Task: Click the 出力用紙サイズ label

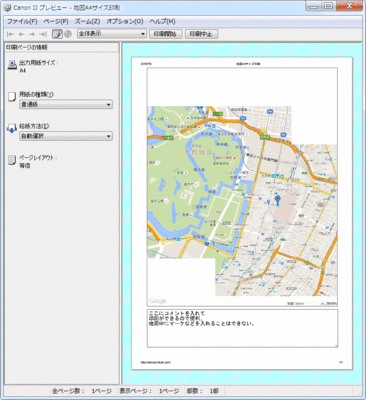Action: point(38,63)
